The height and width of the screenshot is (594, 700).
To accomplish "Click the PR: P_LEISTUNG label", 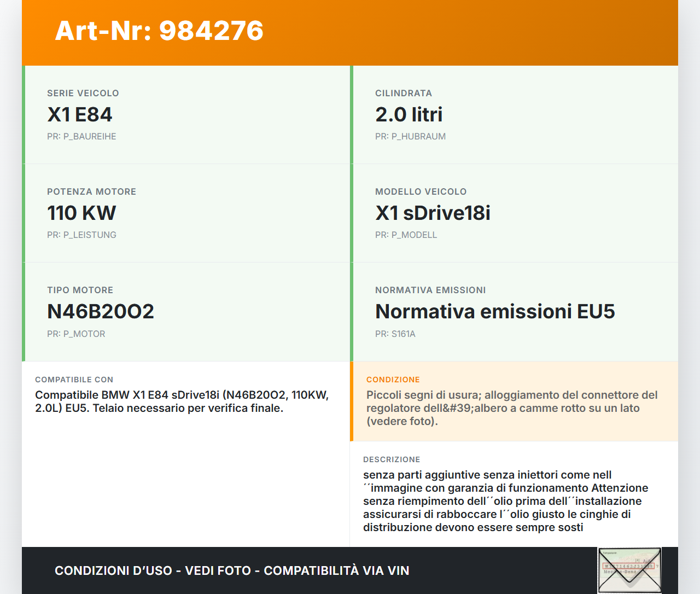I will pyautogui.click(x=82, y=235).
